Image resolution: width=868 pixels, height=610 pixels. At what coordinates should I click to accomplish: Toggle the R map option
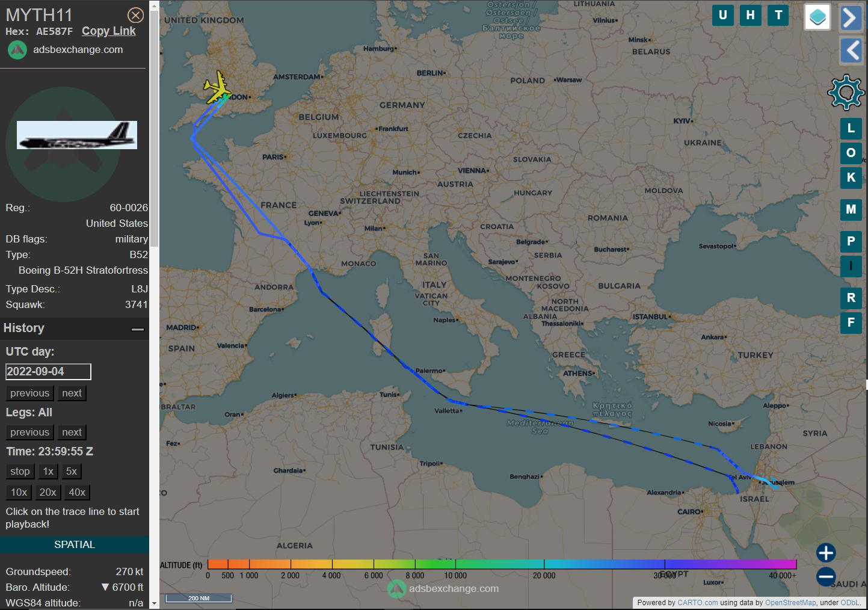click(851, 298)
